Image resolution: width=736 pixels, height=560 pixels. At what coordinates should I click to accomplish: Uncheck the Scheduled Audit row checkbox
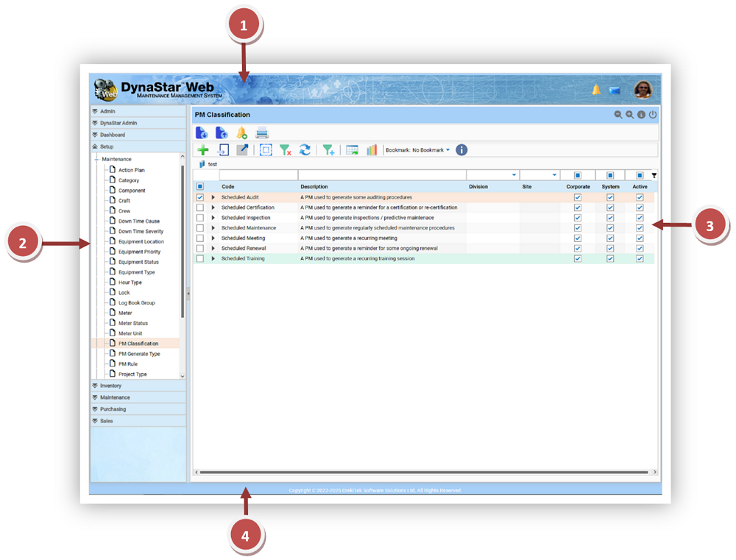(200, 197)
